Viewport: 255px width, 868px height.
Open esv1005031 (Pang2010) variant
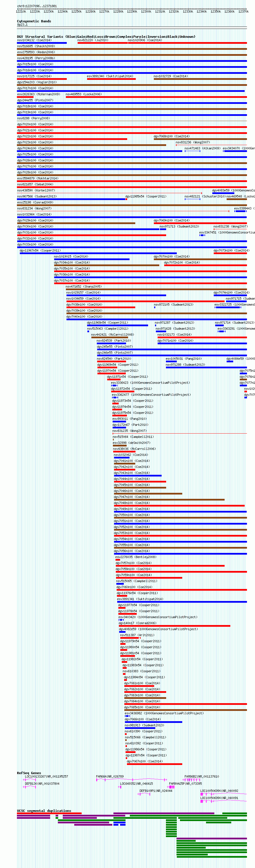click(x=184, y=359)
